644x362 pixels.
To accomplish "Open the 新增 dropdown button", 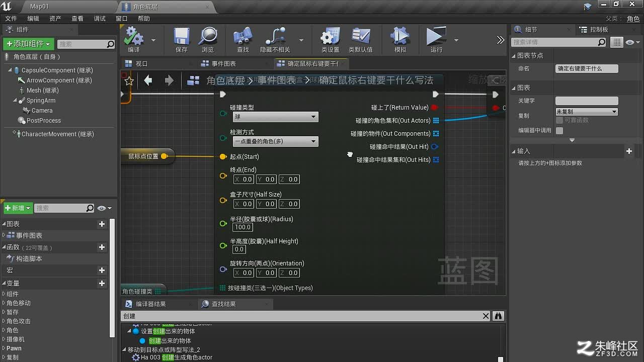I will click(x=18, y=208).
